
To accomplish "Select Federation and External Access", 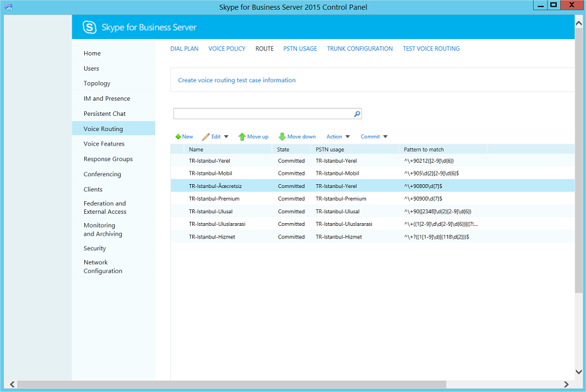I will coord(105,208).
